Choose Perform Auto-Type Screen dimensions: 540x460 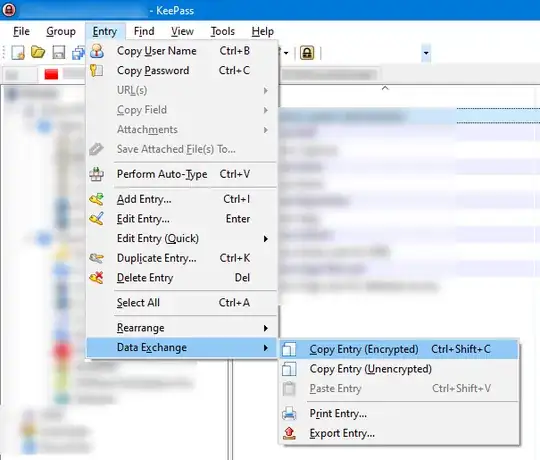[x=182, y=174]
